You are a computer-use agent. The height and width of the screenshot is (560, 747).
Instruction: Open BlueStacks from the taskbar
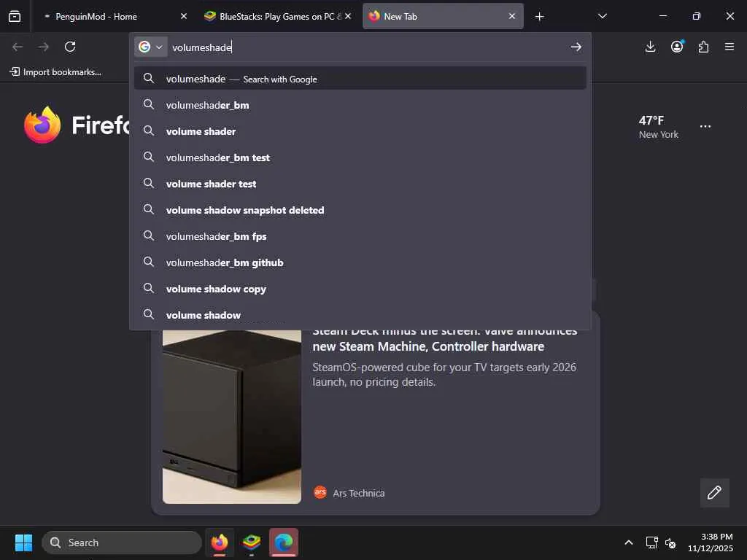[x=252, y=542]
